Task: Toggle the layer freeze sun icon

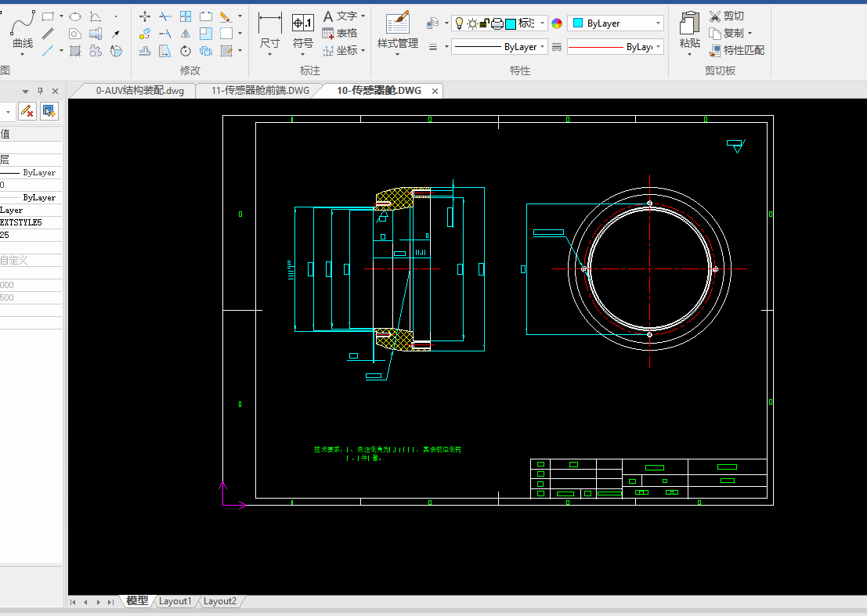Action: 472,23
